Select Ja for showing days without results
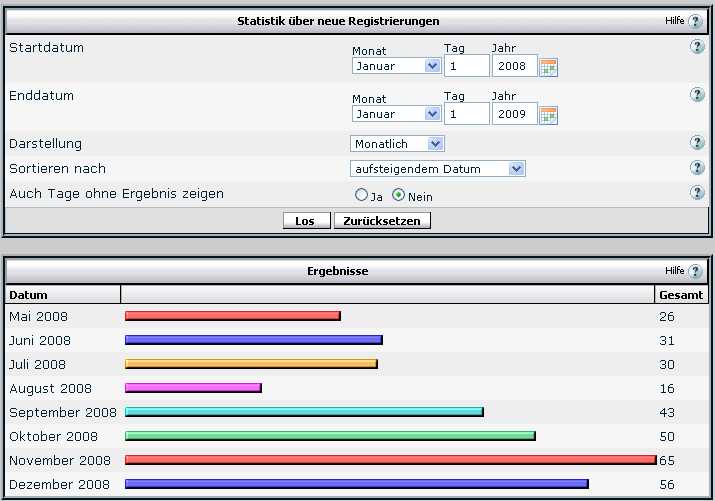This screenshot has height=501, width=715. point(361,196)
